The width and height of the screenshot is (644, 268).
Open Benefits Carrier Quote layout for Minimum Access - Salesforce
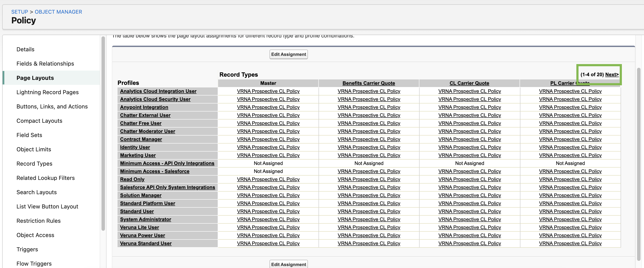tap(369, 171)
